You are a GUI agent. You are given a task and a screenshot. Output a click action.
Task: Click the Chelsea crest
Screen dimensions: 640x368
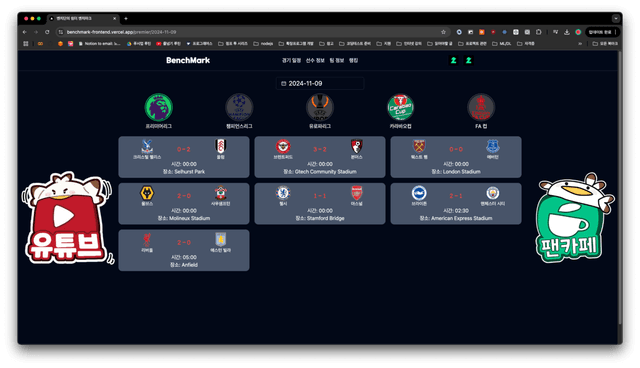pyautogui.click(x=283, y=193)
